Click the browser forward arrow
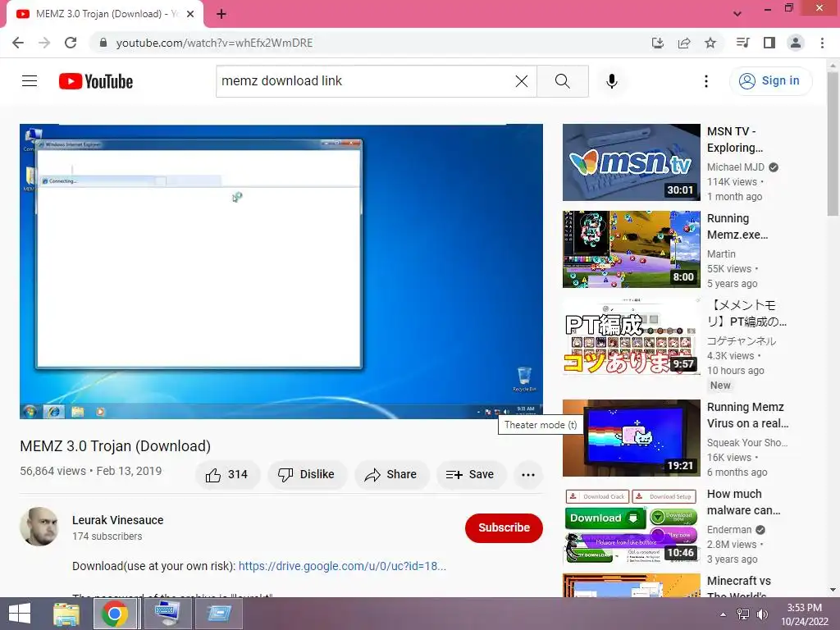The height and width of the screenshot is (630, 840). [x=44, y=43]
